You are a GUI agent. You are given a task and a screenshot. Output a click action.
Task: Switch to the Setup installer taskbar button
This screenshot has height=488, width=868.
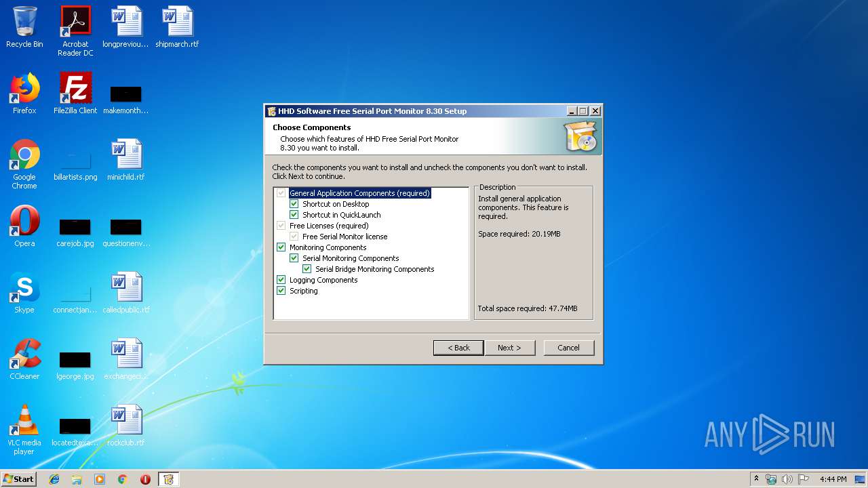click(x=169, y=479)
